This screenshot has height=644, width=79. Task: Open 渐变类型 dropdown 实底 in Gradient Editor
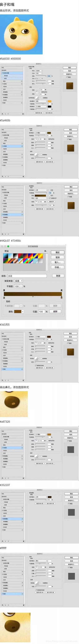(x=18, y=281)
